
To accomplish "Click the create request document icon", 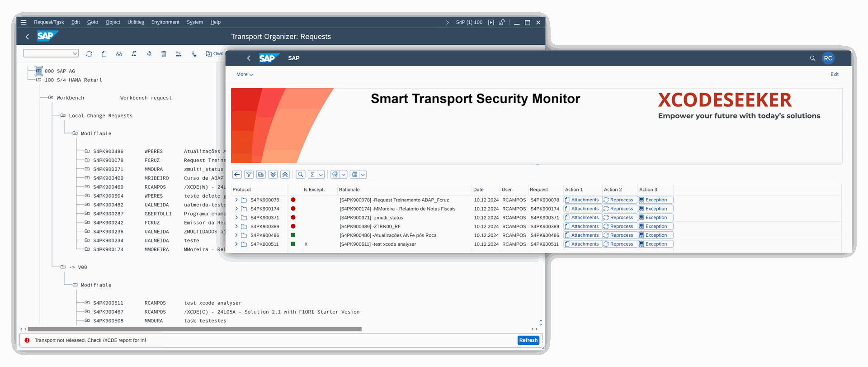I will 104,54.
